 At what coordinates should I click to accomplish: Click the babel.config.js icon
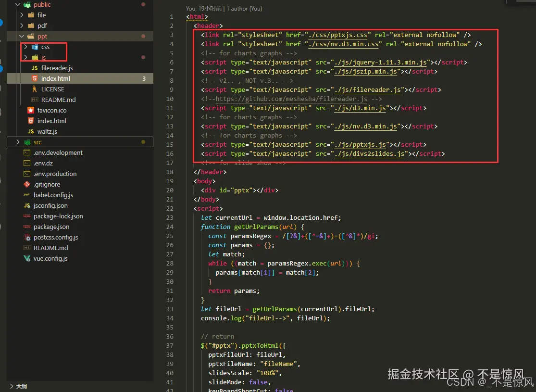(26, 195)
